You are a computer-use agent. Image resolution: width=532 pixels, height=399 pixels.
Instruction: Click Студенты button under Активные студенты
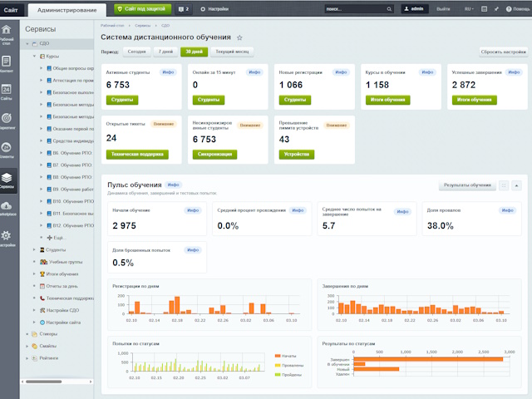122,100
